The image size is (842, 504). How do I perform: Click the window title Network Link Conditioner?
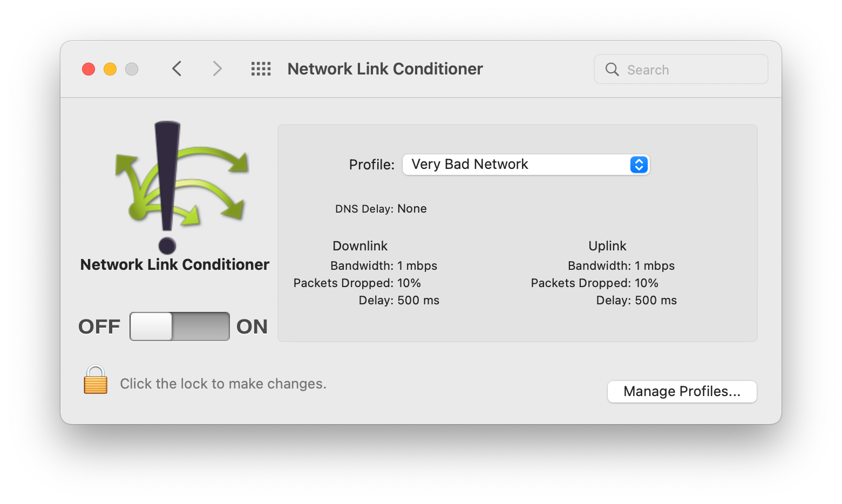[385, 69]
